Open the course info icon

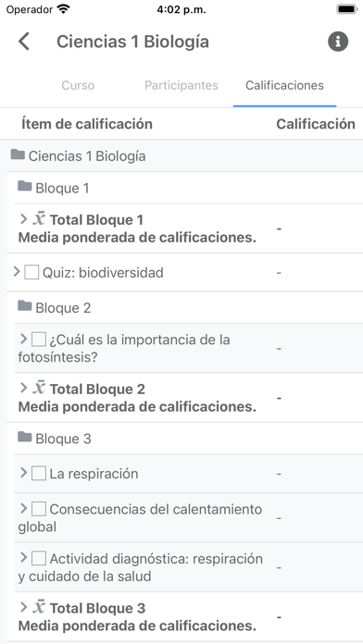[x=338, y=42]
